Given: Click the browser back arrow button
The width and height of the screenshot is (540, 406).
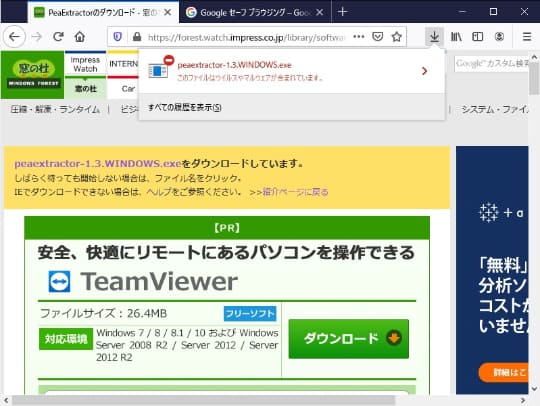Looking at the screenshot, I should coord(14,37).
